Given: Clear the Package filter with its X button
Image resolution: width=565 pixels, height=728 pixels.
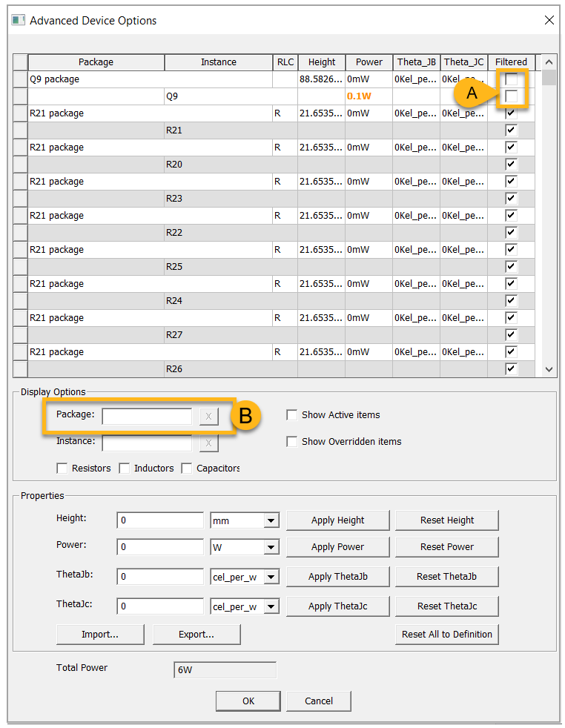Looking at the screenshot, I should point(208,417).
